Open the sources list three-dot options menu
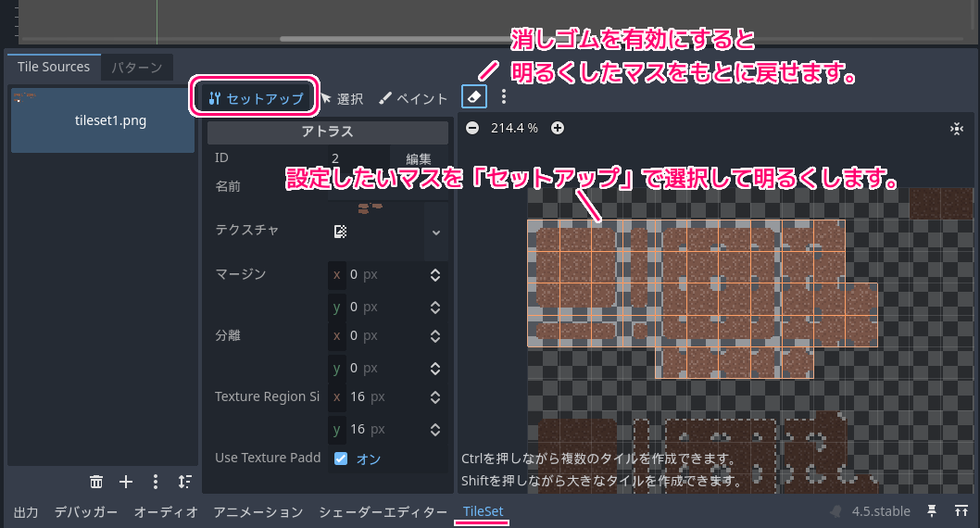The image size is (980, 528). (156, 482)
